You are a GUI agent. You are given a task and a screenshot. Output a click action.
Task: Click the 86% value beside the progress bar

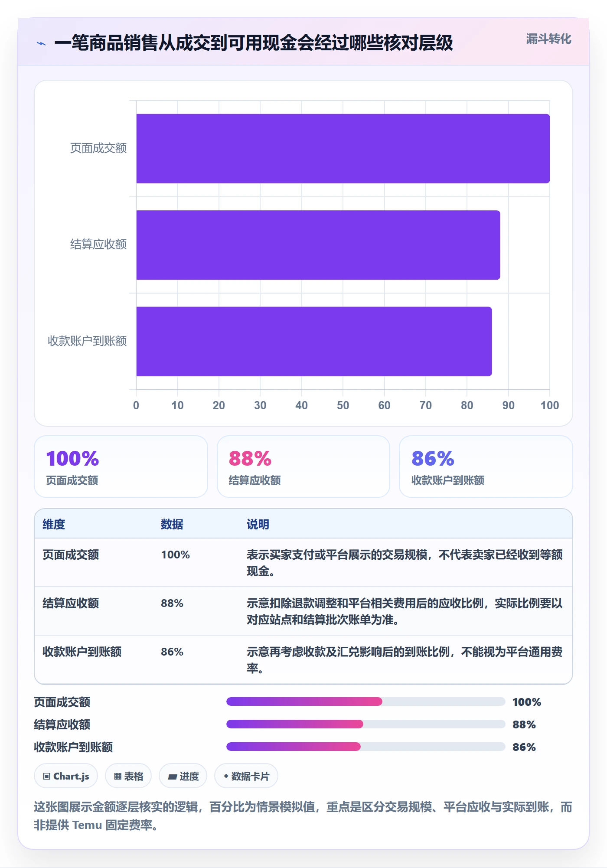pos(524,747)
